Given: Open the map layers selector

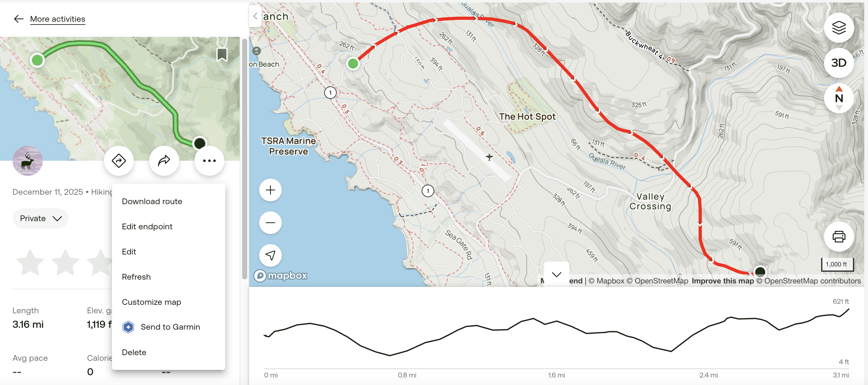Looking at the screenshot, I should pos(838,28).
